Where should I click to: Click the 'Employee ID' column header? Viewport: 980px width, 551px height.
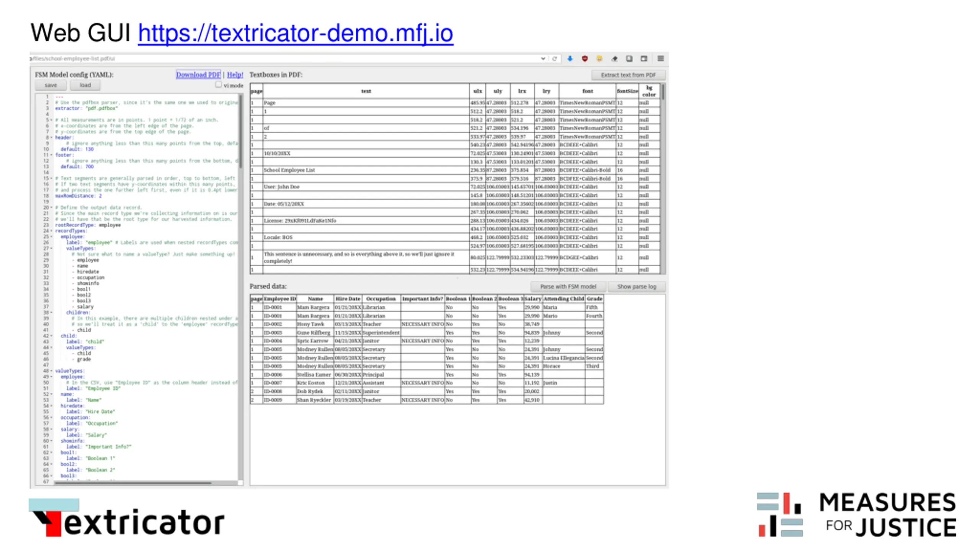(x=280, y=299)
